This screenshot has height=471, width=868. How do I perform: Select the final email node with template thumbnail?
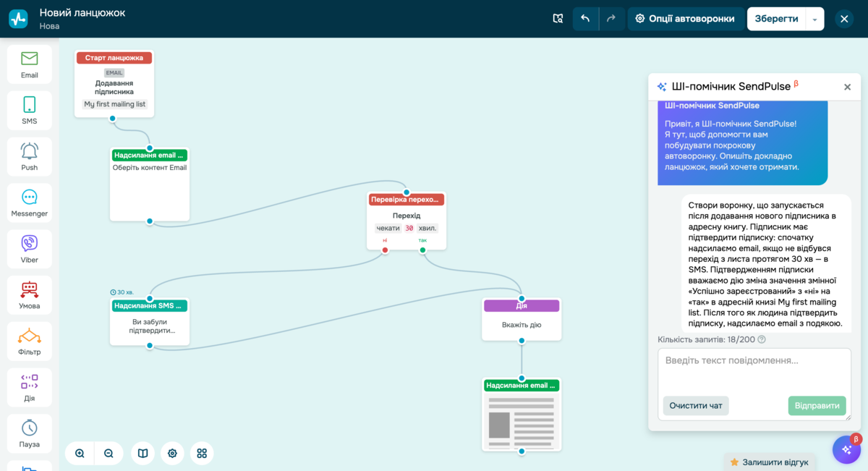(522, 414)
